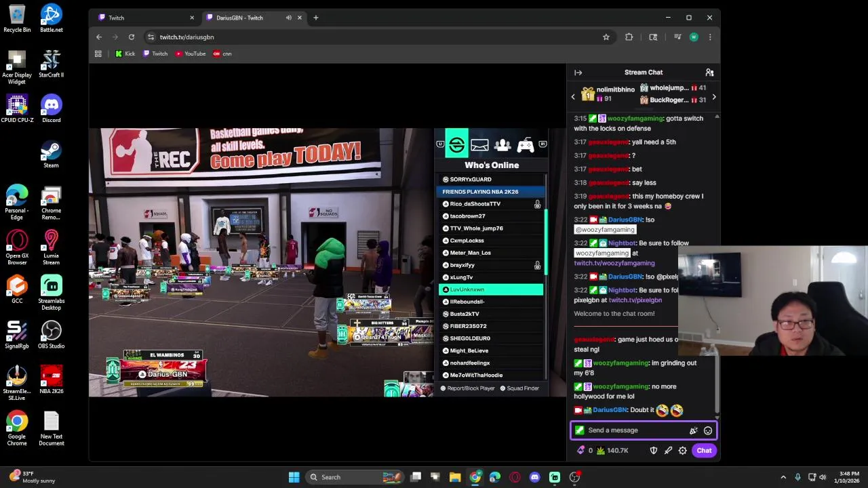The image size is (868, 488).
Task: Show hidden system tray icons
Action: [783, 477]
